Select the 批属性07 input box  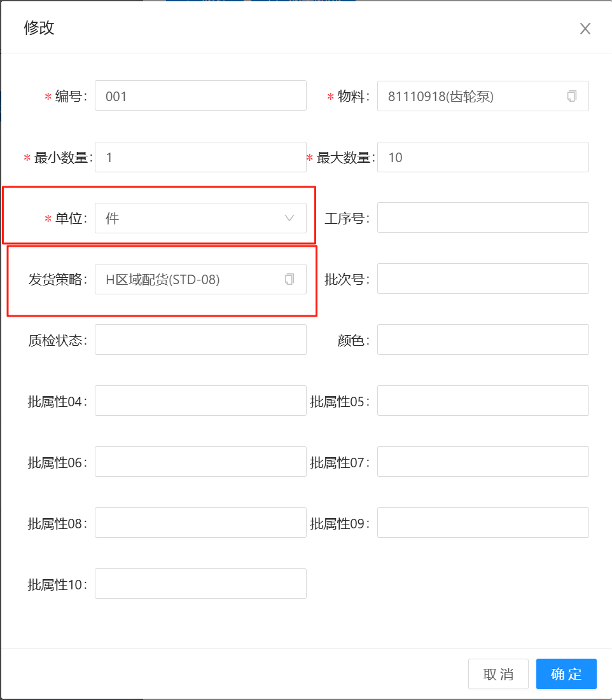pyautogui.click(x=482, y=462)
